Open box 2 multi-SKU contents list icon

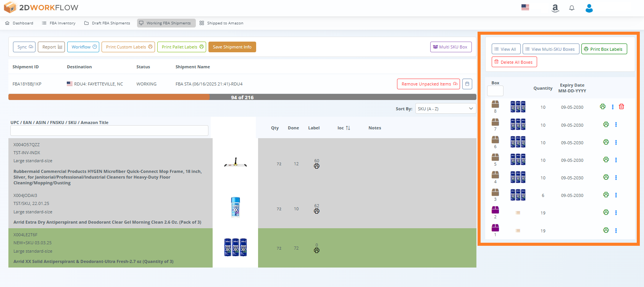click(518, 213)
